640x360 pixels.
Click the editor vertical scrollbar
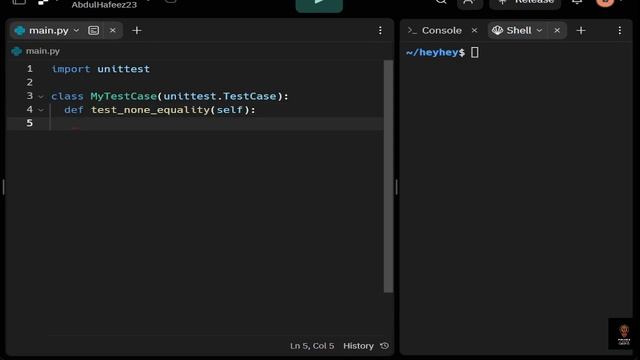pyautogui.click(x=388, y=176)
